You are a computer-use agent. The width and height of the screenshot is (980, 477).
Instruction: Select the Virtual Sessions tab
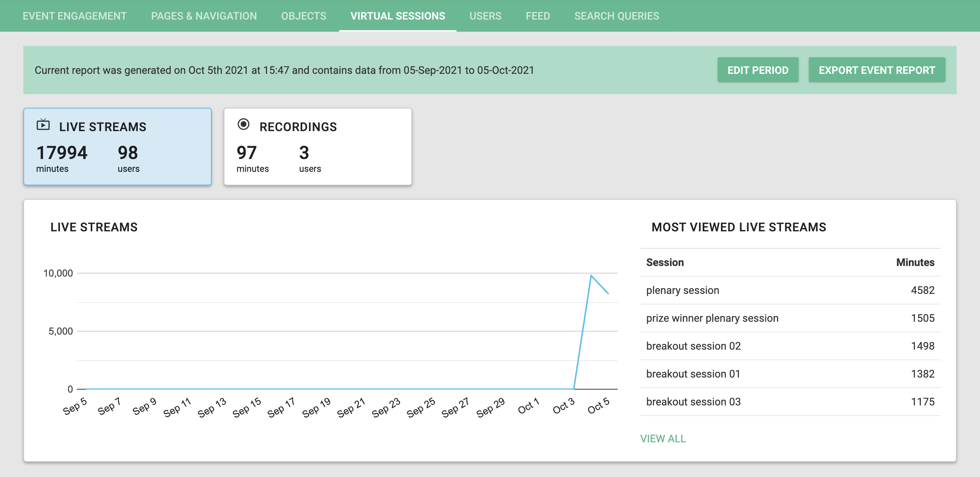398,16
